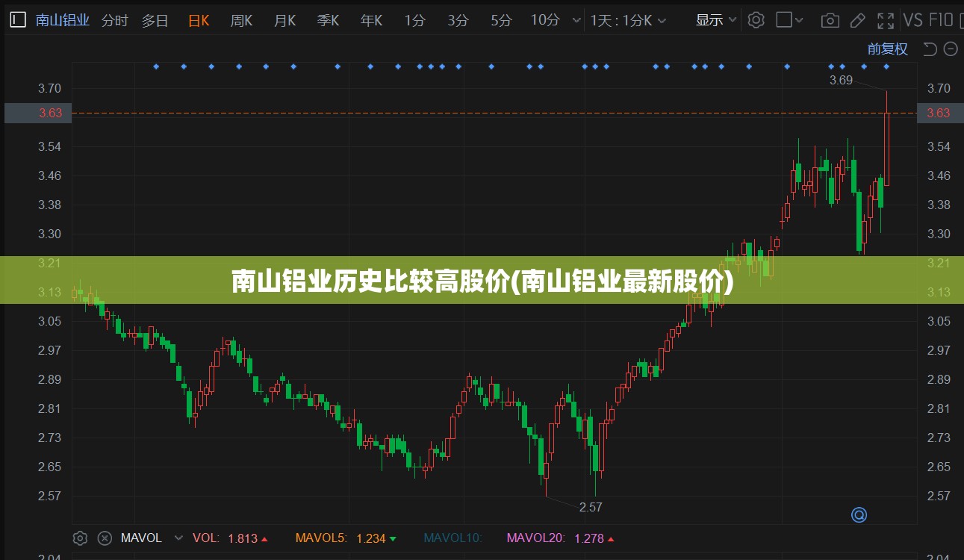The height and width of the screenshot is (560, 964).
Task: Select the 周K weekly tab
Action: [241, 21]
